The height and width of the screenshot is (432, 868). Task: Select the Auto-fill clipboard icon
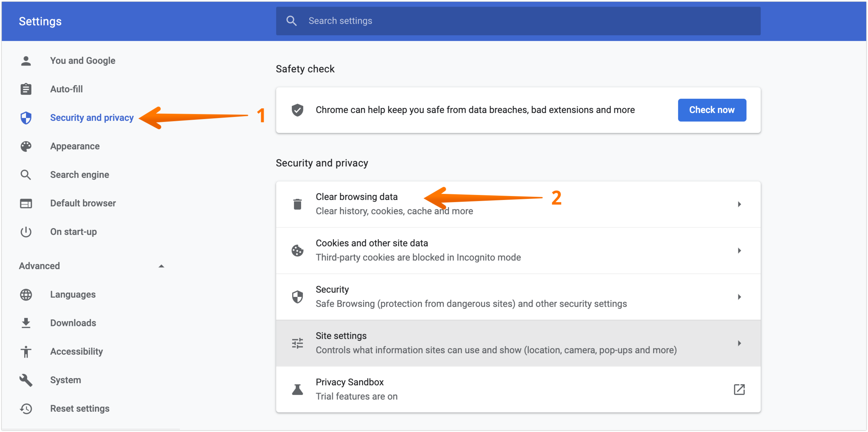click(x=26, y=89)
